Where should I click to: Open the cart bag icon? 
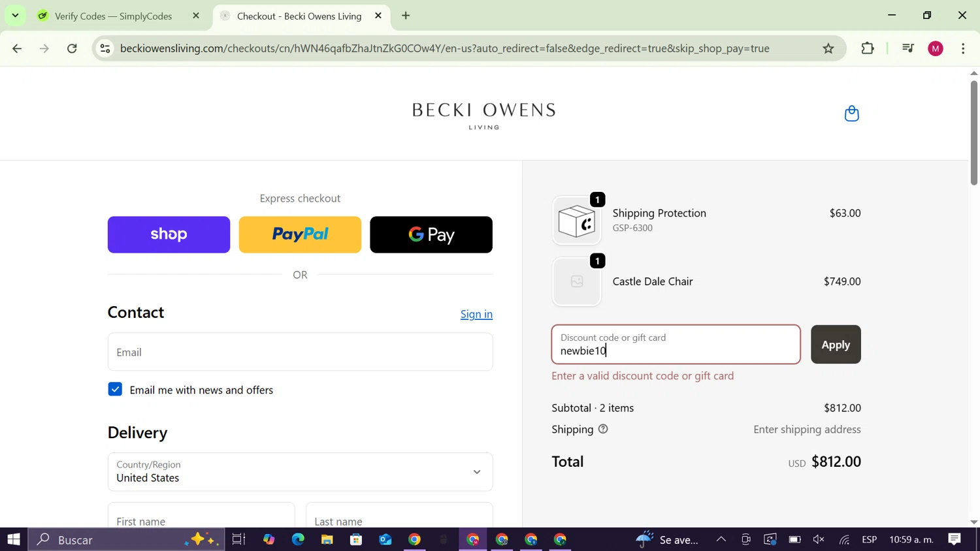pos(851,114)
